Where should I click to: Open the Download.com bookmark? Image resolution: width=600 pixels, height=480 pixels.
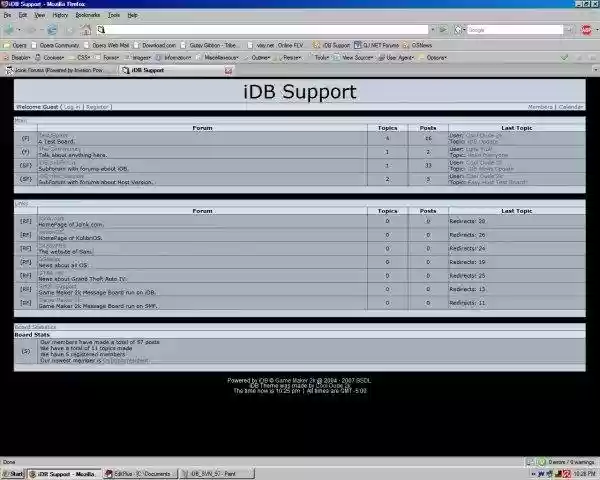click(x=155, y=45)
